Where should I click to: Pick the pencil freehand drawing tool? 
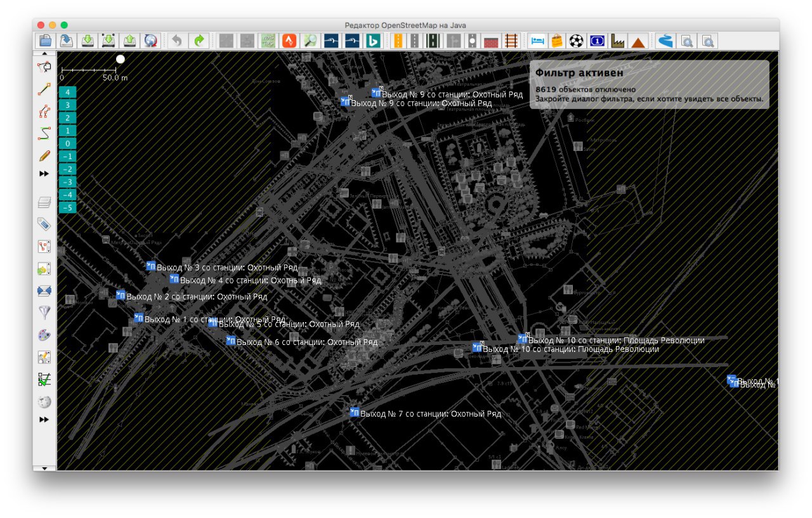[44, 155]
